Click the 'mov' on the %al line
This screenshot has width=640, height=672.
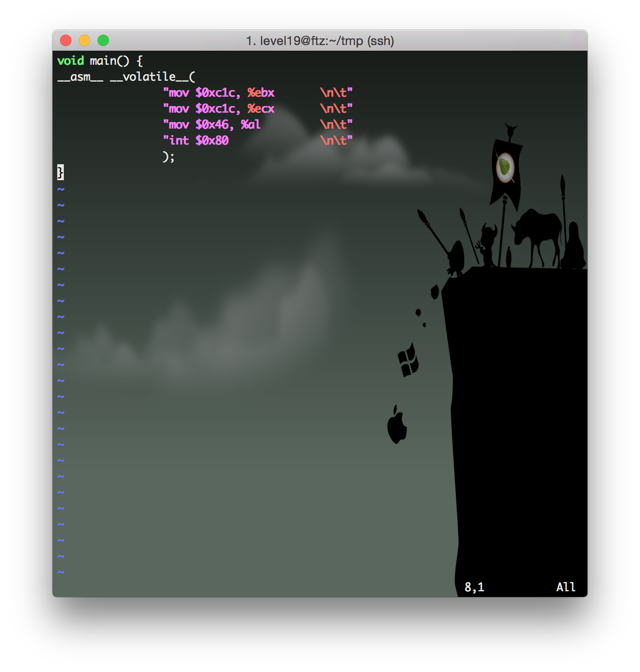(179, 125)
